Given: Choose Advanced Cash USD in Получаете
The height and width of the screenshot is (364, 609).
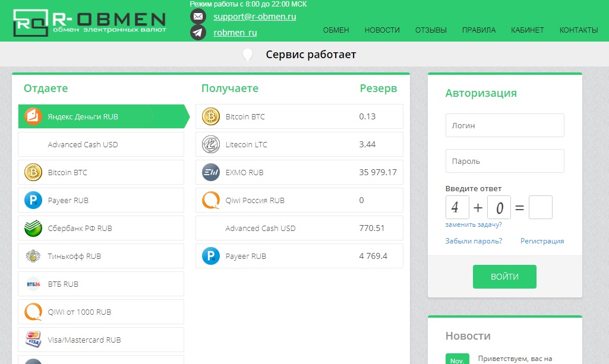Looking at the screenshot, I should coord(299,228).
